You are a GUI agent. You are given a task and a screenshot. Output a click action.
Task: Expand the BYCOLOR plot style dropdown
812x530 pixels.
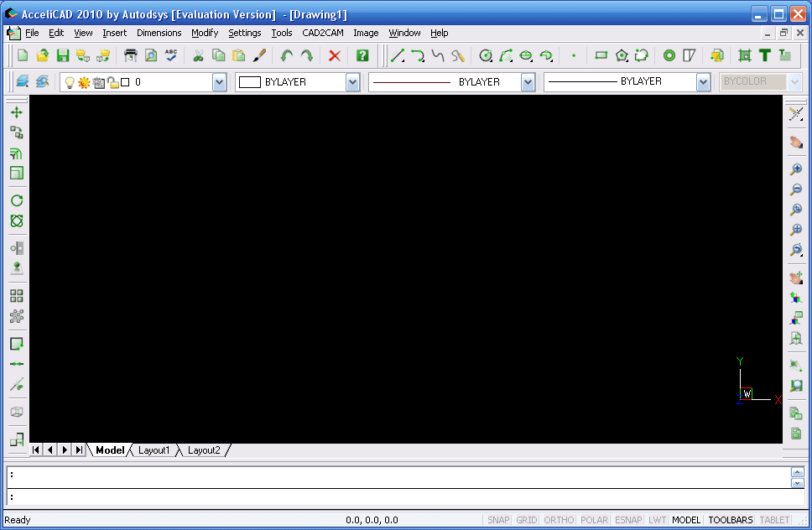(794, 82)
